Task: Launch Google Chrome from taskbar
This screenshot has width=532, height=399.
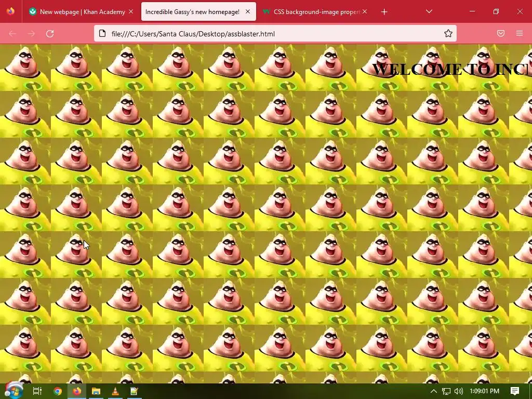Action: tap(58, 391)
